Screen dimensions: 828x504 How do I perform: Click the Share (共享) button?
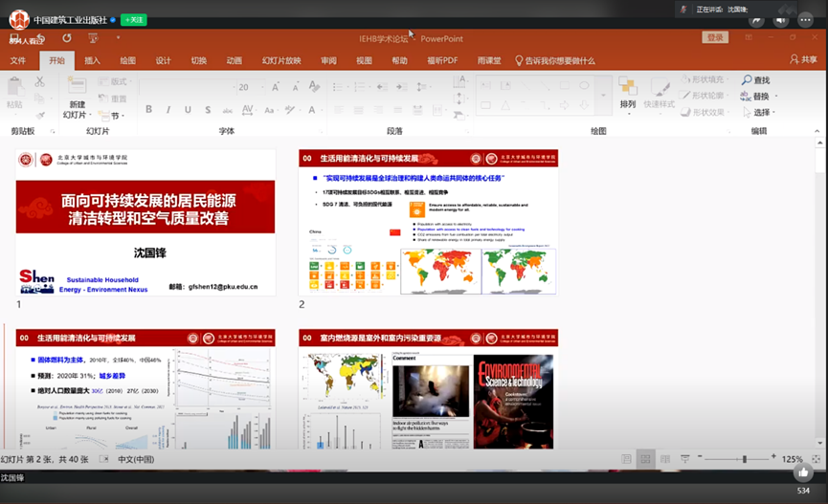pos(802,59)
